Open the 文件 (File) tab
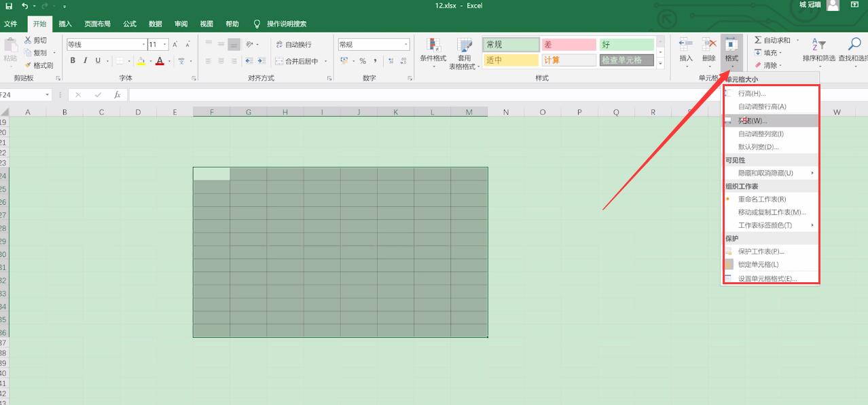868x405 pixels. click(11, 24)
